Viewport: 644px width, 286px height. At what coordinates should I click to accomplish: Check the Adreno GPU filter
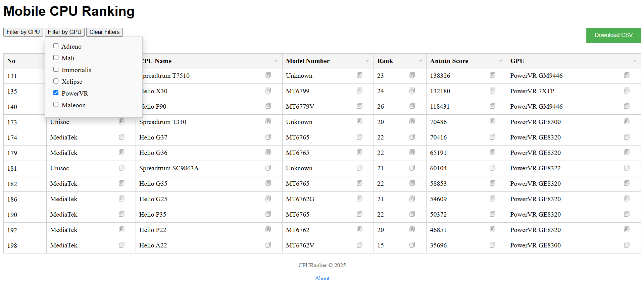pyautogui.click(x=56, y=46)
